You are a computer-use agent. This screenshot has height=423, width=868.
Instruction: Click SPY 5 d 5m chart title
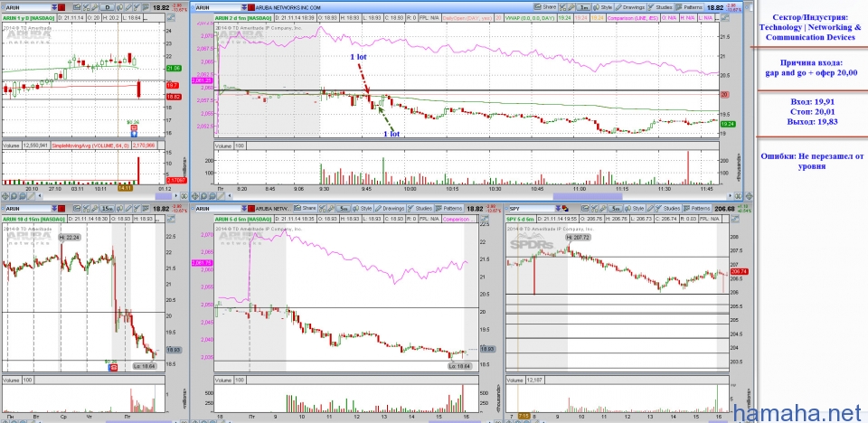[521, 219]
